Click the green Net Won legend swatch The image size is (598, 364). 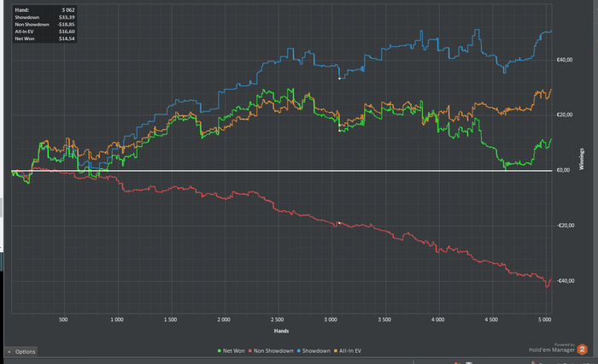click(x=220, y=350)
